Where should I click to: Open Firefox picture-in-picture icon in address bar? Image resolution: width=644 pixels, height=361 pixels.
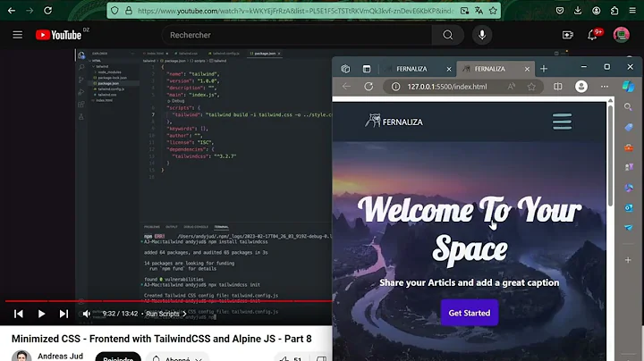coord(464,11)
